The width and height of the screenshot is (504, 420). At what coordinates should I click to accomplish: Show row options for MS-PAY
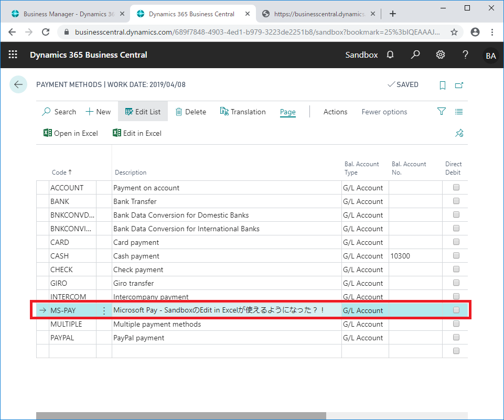pos(104,310)
